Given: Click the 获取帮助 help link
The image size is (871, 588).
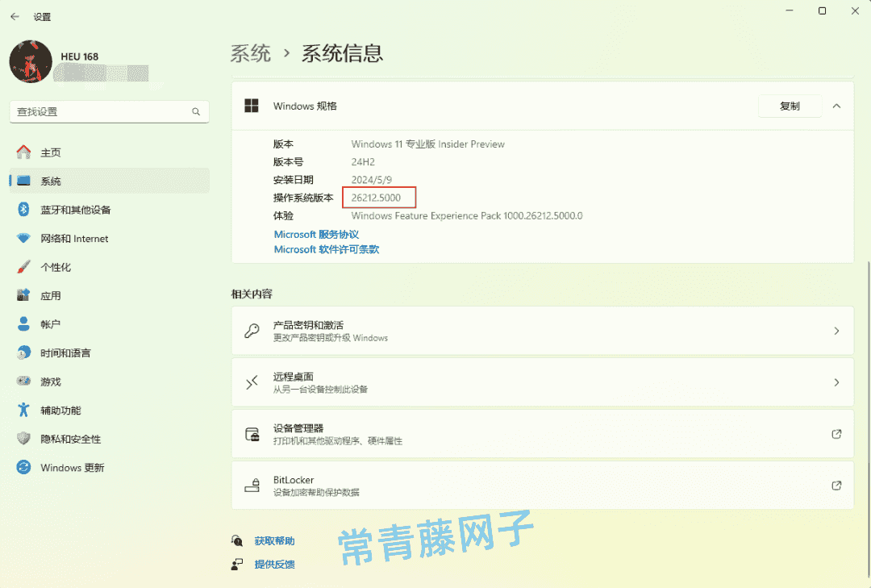Looking at the screenshot, I should pyautogui.click(x=274, y=540).
